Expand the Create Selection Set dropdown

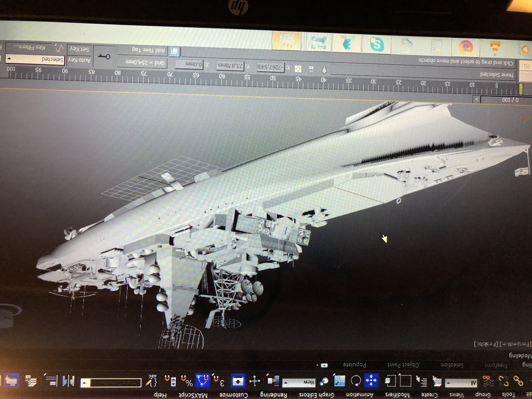coord(85,383)
